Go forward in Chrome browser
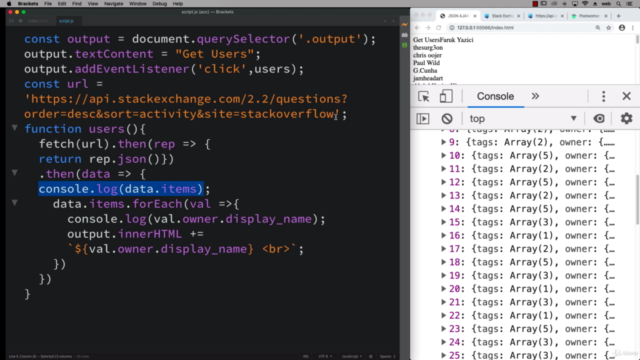The width and height of the screenshot is (640, 360). point(428,28)
